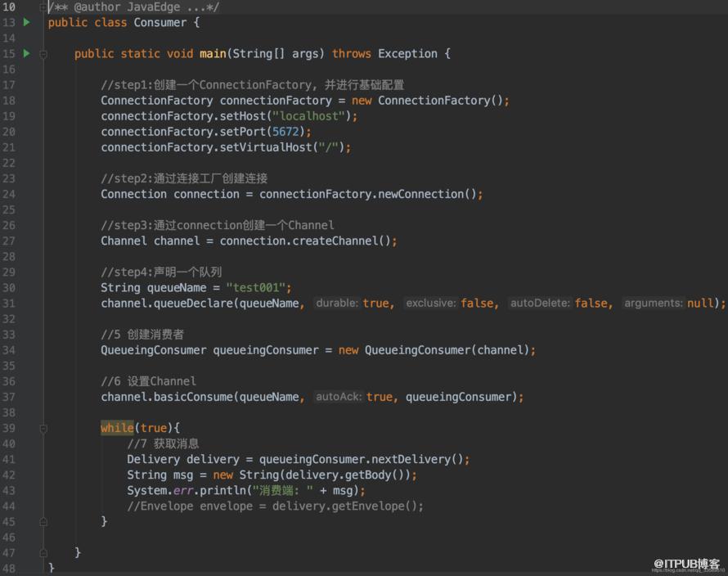Viewport: 728px width, 576px height.
Task: Click the "消费端: " string literal
Action: [283, 491]
